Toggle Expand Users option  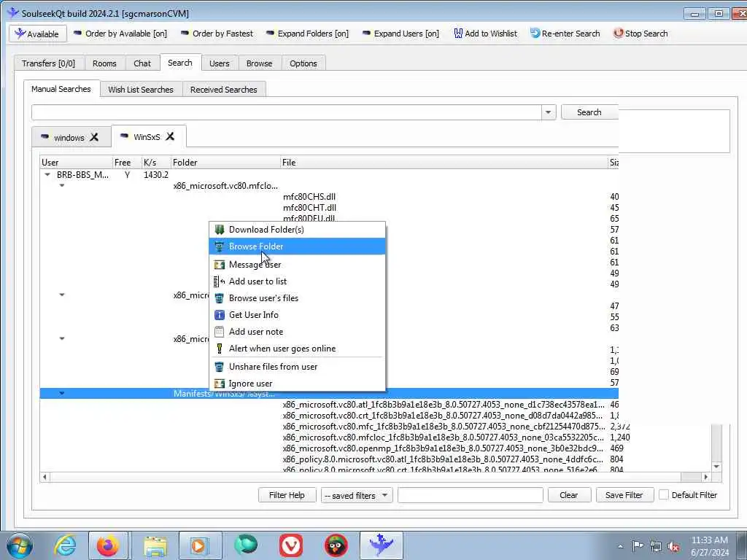click(400, 34)
